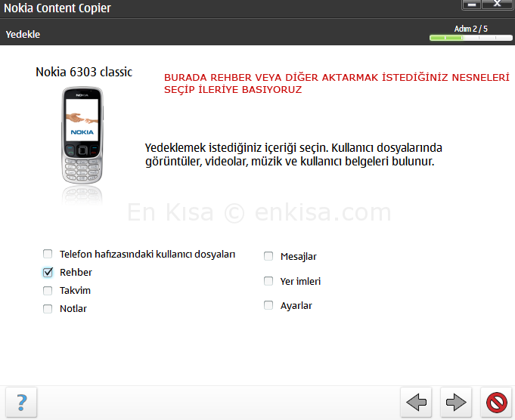The width and height of the screenshot is (515, 420).
Task: Click the Rehber label text
Action: click(76, 273)
